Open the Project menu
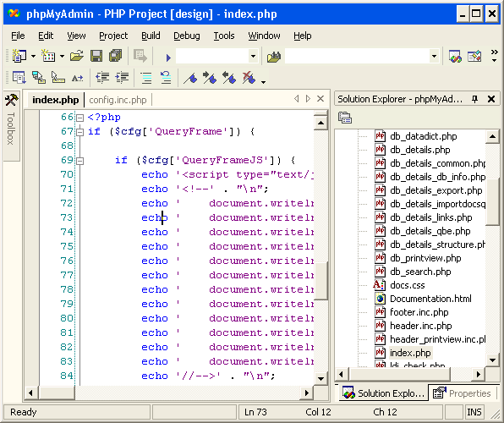The image size is (504, 423). [113, 36]
